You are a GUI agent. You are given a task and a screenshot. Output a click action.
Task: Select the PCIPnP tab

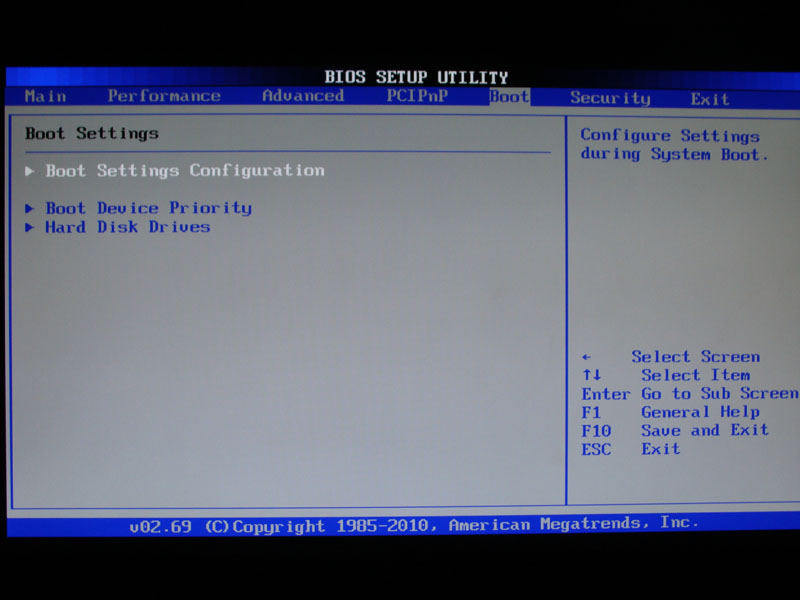coord(417,95)
